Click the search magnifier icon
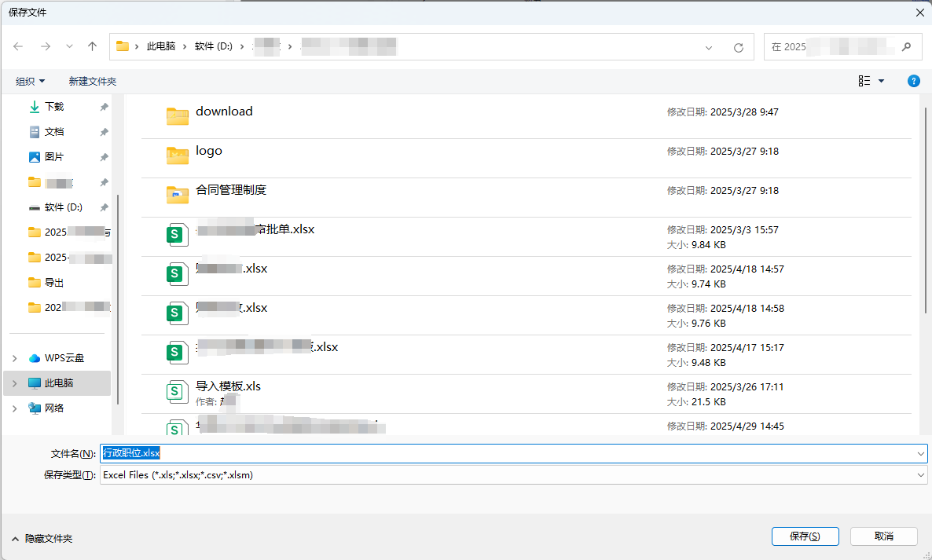 pos(906,46)
